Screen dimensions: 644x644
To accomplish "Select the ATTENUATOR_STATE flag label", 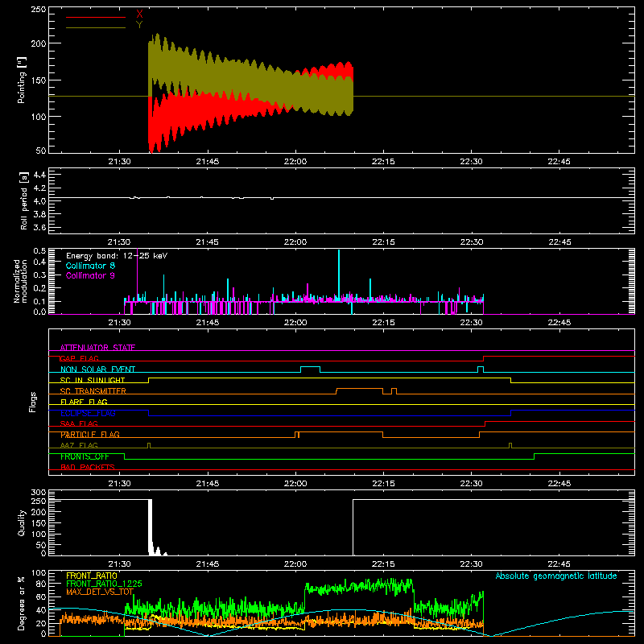I will click(97, 348).
